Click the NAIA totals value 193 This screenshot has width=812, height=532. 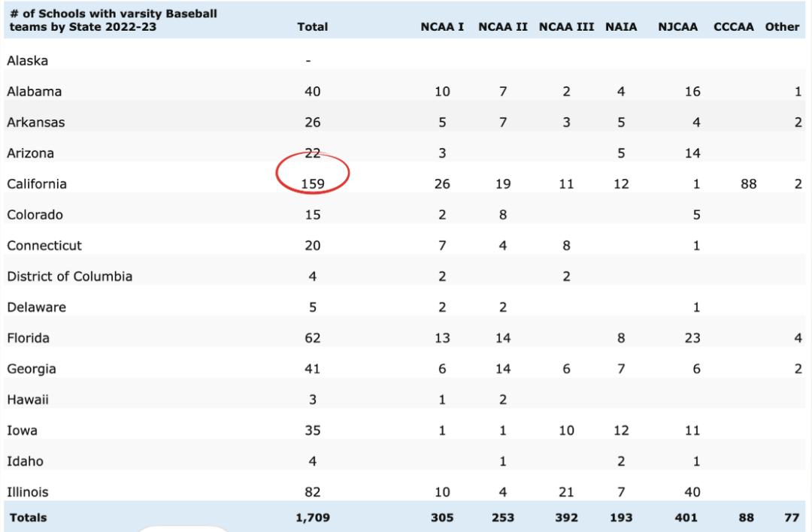(x=621, y=518)
